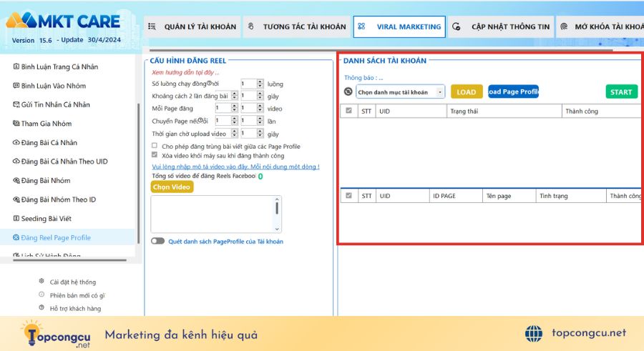This screenshot has height=351, width=644.
Task: Click the gear icon for Cài đặt hệ thống
Action: pos(42,281)
